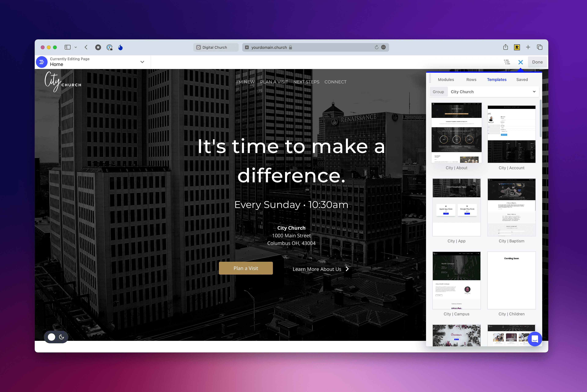Toggle dark mode using the moon icon
Image resolution: width=587 pixels, height=392 pixels.
click(61, 337)
